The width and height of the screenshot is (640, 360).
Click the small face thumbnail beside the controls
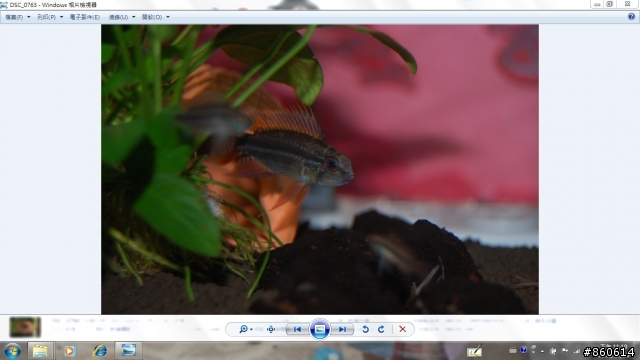(25, 327)
